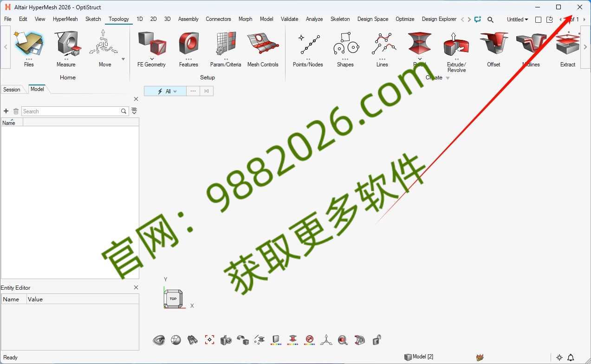Expand the Create group dropdown arrow
This screenshot has height=364, width=591.
click(448, 78)
